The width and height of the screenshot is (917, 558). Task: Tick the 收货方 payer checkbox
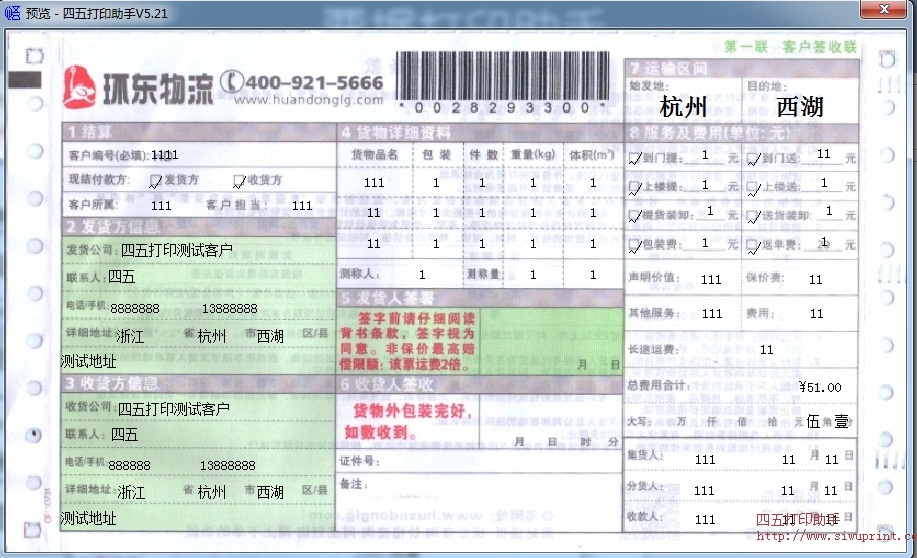pyautogui.click(x=239, y=181)
